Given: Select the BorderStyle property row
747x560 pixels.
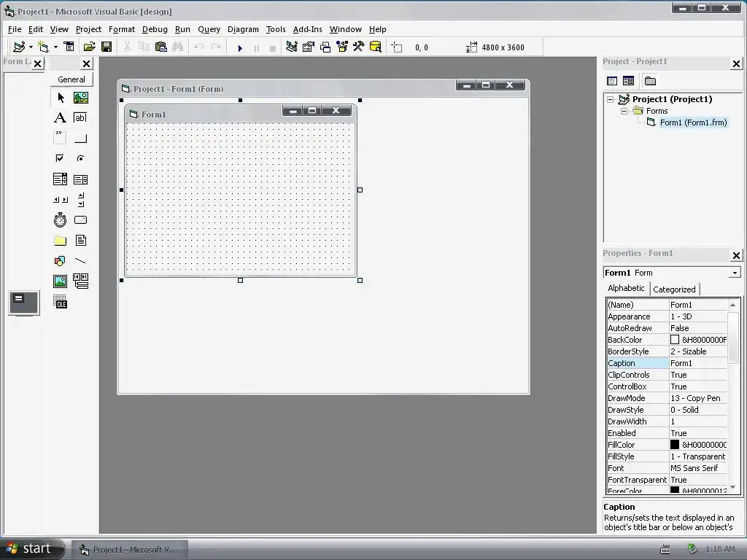Looking at the screenshot, I should (x=667, y=351).
